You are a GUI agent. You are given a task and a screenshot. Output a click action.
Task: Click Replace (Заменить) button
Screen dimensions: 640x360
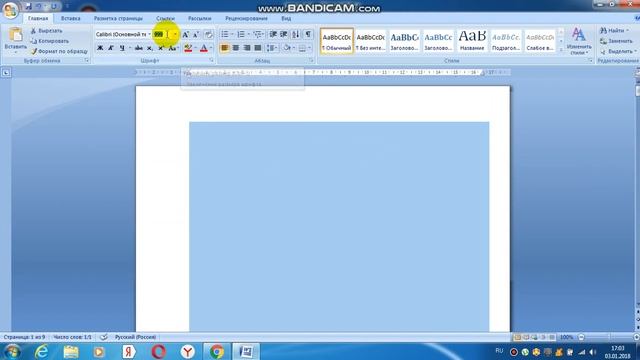[616, 41]
